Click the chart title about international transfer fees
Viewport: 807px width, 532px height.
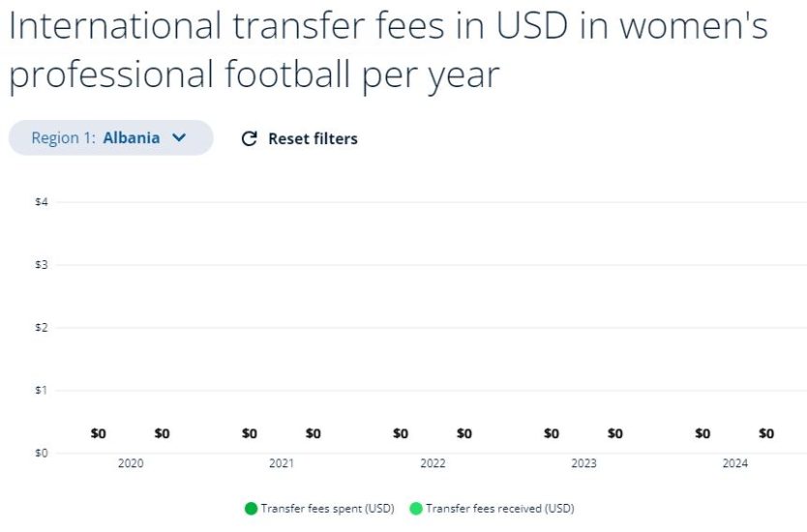pyautogui.click(x=387, y=50)
